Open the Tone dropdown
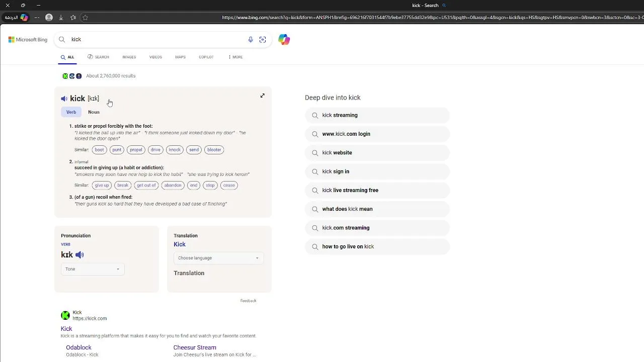Viewport: 644px width, 362px height. click(x=93, y=269)
